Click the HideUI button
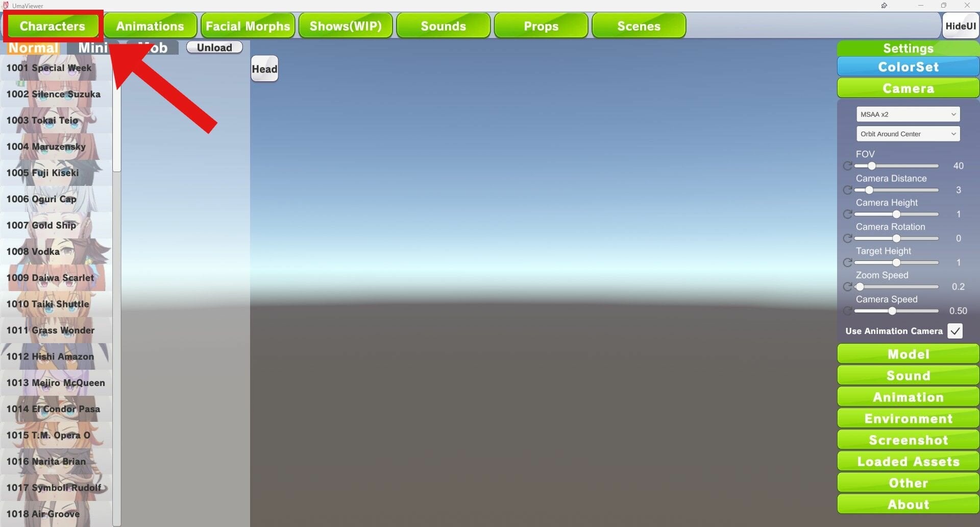This screenshot has height=527, width=980. [x=961, y=26]
